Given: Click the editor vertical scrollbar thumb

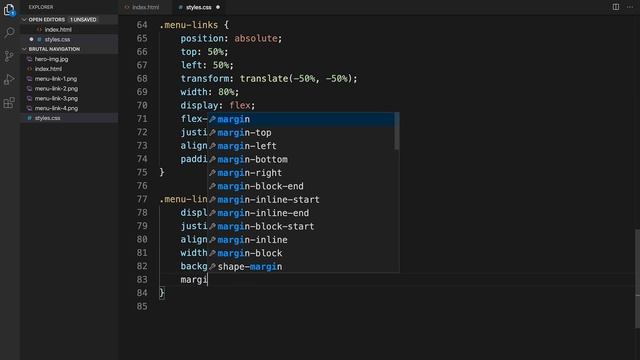Looking at the screenshot, I should tap(638, 278).
